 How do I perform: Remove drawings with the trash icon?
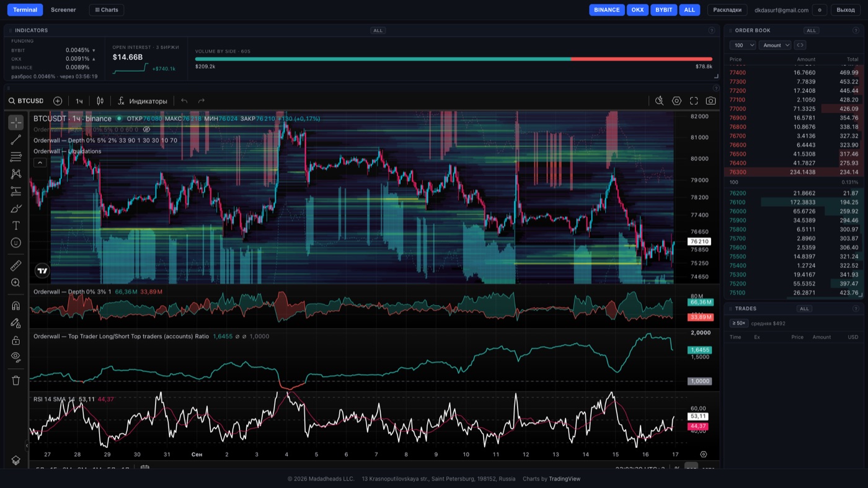click(x=16, y=381)
